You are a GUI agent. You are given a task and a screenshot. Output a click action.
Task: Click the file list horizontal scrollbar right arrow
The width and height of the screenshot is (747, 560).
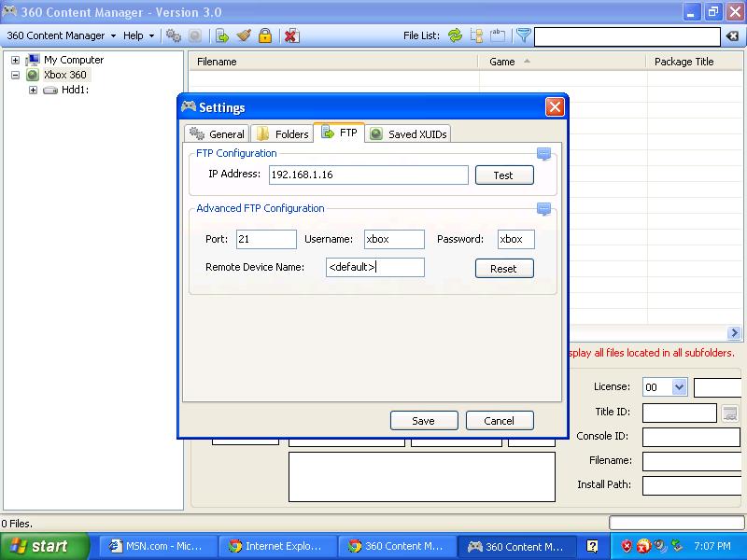point(735,333)
